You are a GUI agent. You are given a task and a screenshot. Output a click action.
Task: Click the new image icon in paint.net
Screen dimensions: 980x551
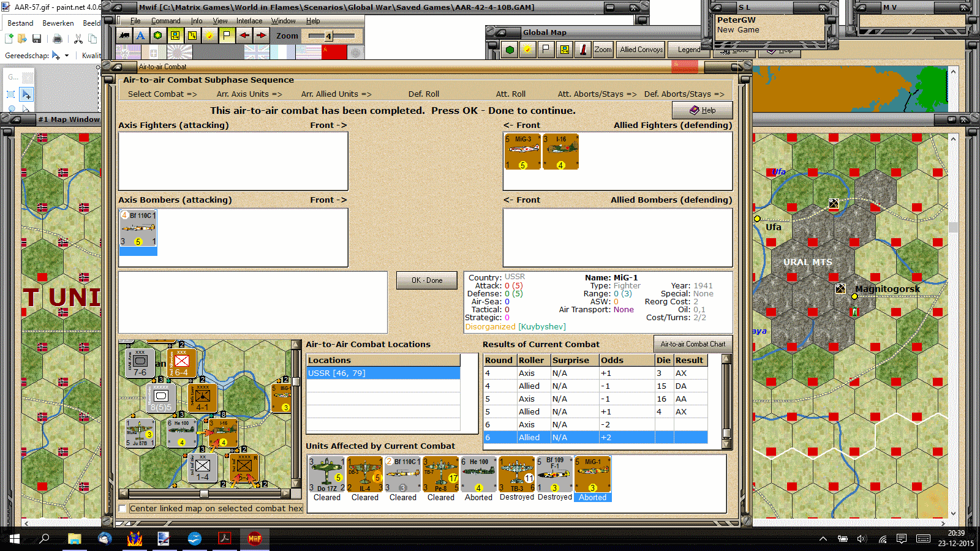(9, 39)
